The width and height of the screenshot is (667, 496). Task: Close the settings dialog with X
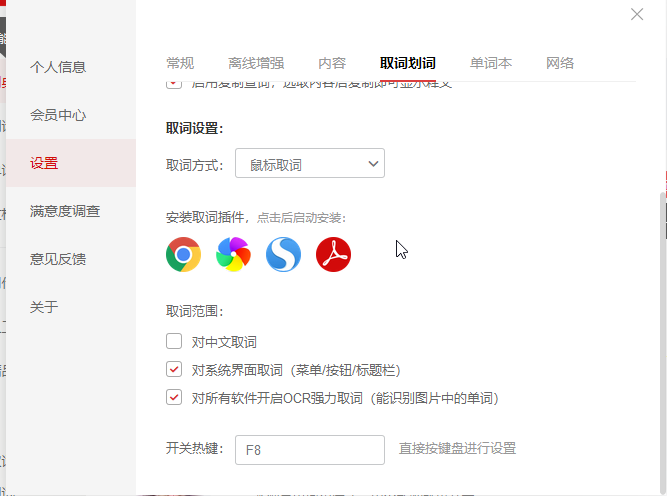click(x=637, y=14)
